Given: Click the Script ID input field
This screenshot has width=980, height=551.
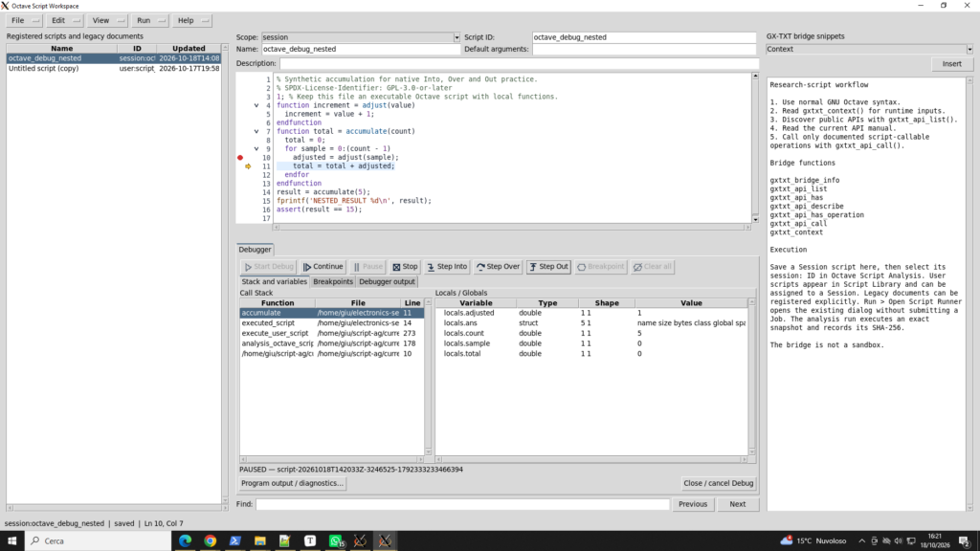Looking at the screenshot, I should [644, 37].
